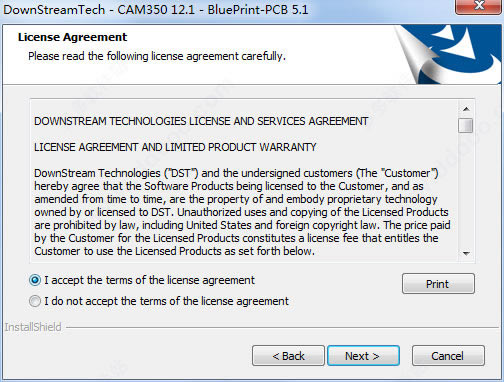Viewport: 504px width, 382px height.
Task: Click the 'I accept the terms' label text
Action: (150, 280)
